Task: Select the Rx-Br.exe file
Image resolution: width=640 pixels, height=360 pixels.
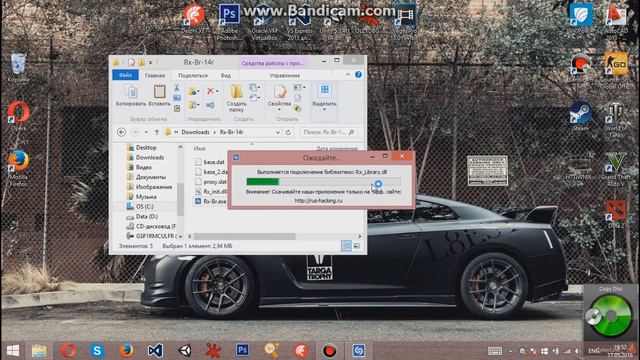Action: [211, 201]
